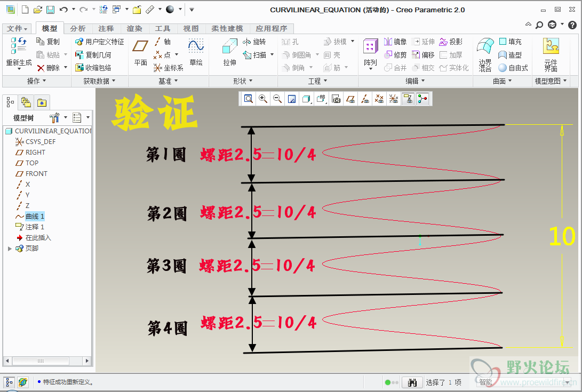Choose the Extrude (拉伸) tool
The height and width of the screenshot is (392, 582).
pos(230,53)
